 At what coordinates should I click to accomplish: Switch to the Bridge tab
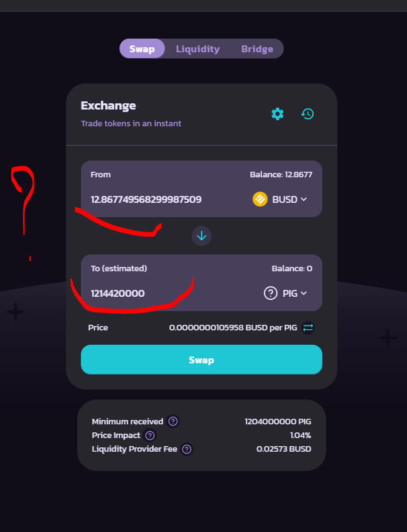coord(257,49)
